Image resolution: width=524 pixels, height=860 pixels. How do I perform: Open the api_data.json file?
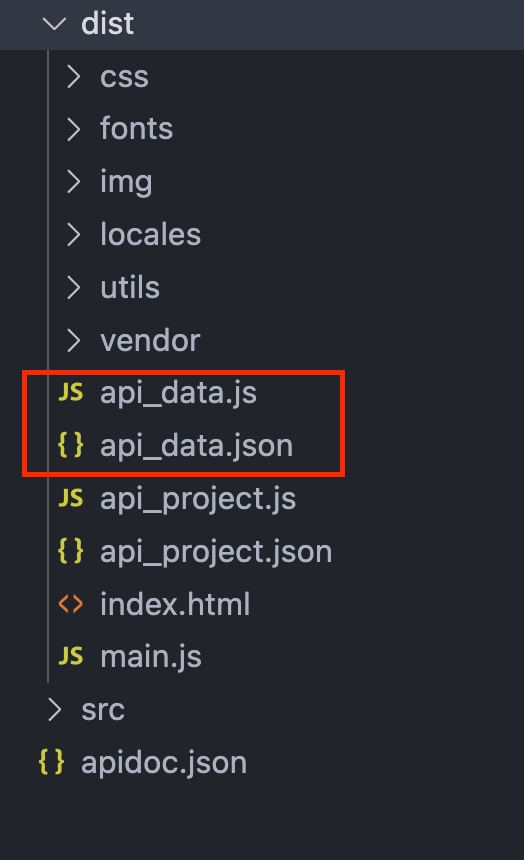tap(196, 445)
